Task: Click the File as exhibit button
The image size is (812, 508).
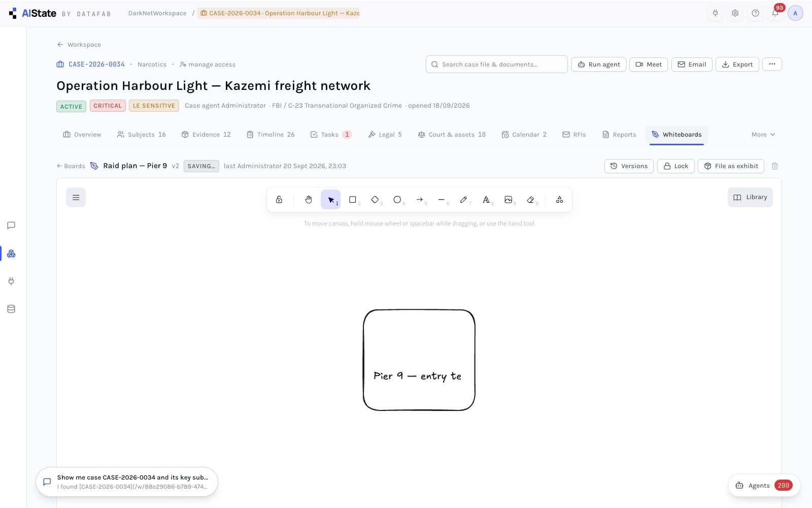Action: 731,166
